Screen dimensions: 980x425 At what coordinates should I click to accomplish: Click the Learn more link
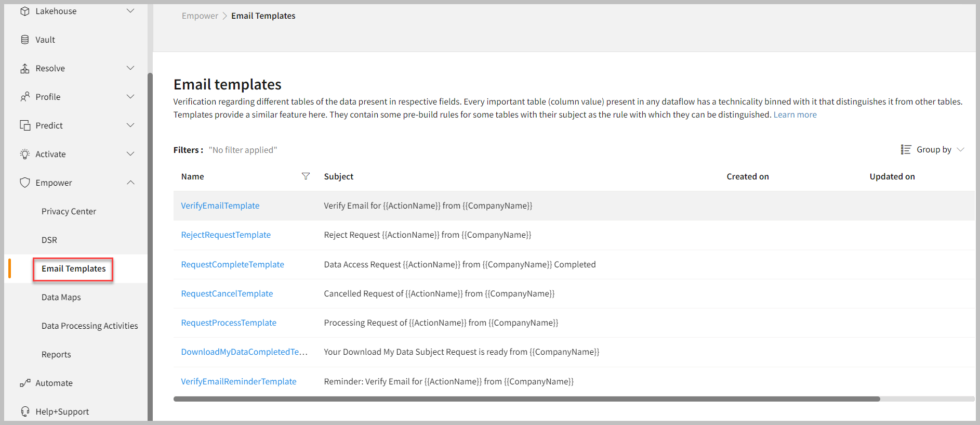795,114
